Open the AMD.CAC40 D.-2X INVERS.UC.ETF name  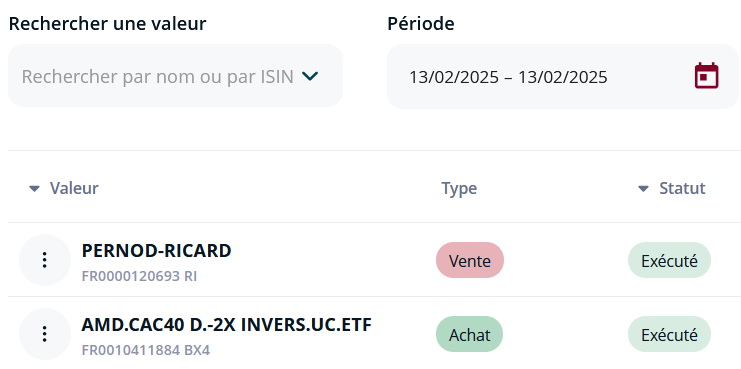[227, 325]
